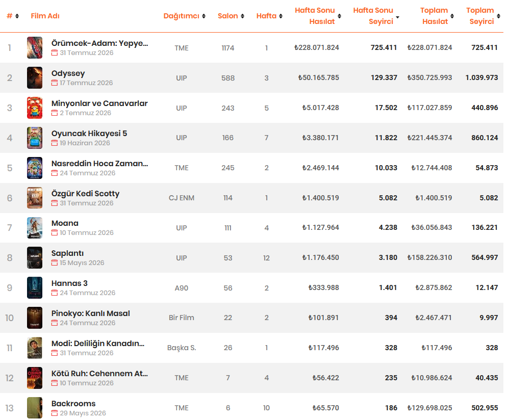Screen dimensions: 508x420
Task: Sort by Salon column arrows
Action: point(242,16)
